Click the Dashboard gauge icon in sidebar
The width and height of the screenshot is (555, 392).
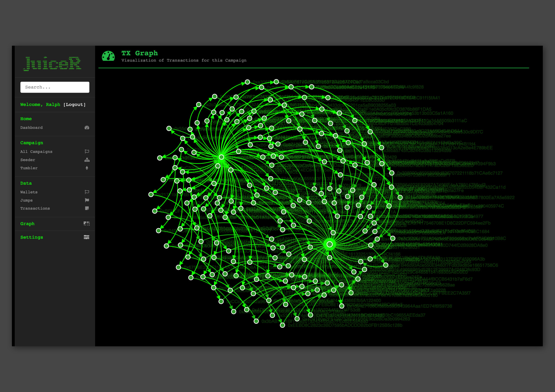click(87, 128)
